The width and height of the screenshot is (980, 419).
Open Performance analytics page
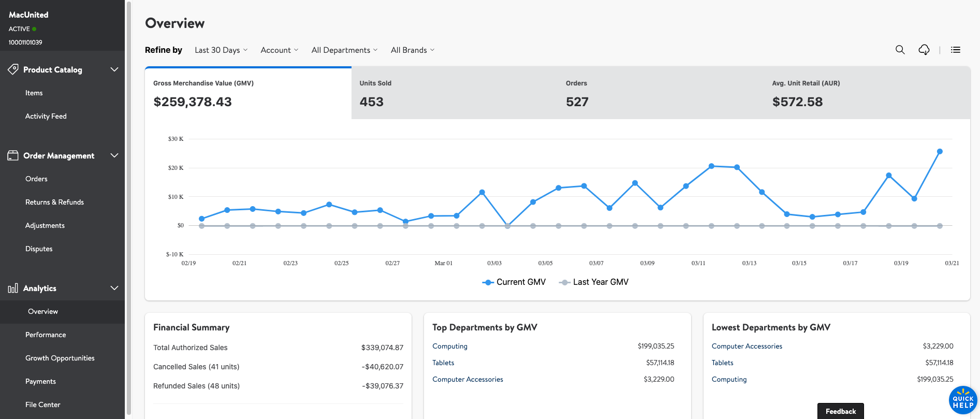coord(46,335)
